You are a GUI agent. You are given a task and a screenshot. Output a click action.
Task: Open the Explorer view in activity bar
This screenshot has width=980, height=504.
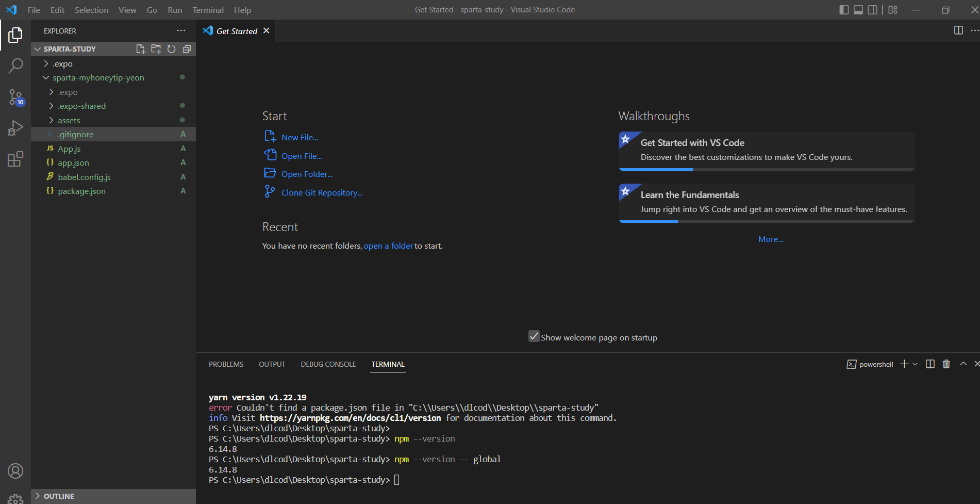[x=15, y=35]
